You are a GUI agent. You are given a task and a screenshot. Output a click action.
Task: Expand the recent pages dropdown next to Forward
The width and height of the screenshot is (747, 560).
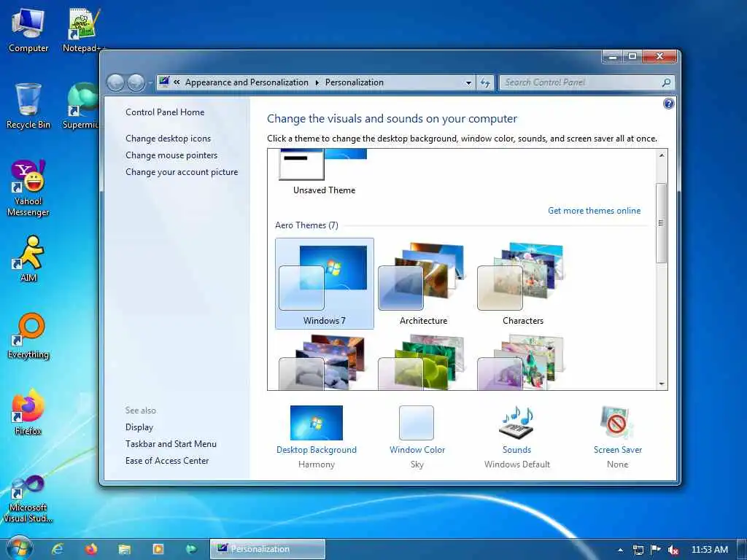(x=150, y=83)
